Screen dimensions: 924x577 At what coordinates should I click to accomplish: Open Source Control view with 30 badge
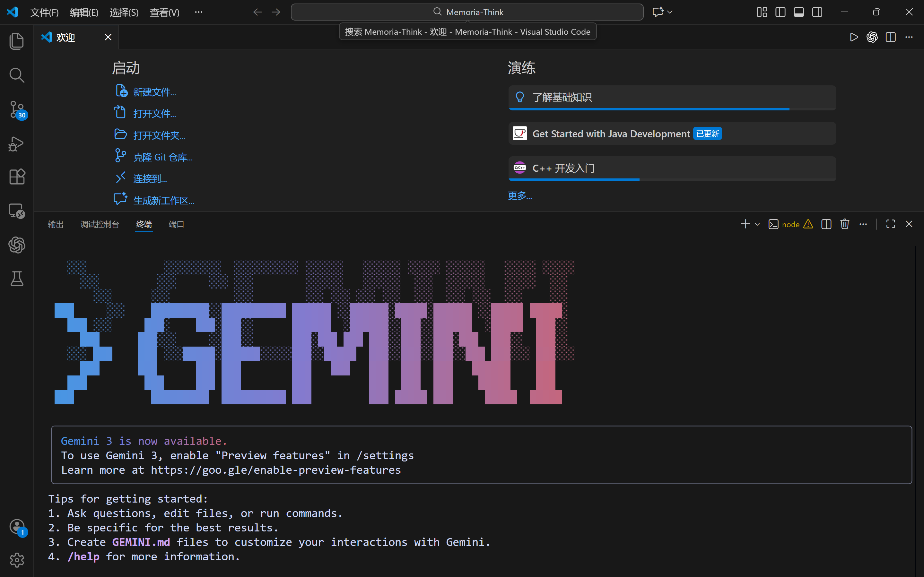[x=16, y=109]
